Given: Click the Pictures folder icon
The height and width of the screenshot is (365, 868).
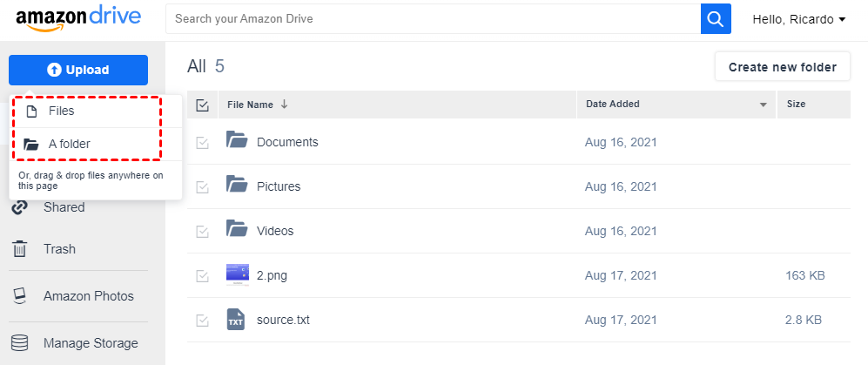Looking at the screenshot, I should pos(237,186).
